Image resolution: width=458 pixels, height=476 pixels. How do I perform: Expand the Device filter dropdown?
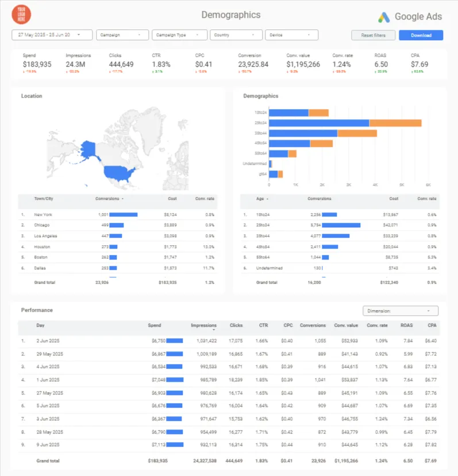[292, 35]
